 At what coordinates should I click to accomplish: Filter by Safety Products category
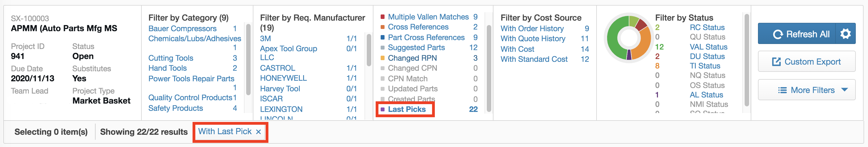click(x=176, y=108)
